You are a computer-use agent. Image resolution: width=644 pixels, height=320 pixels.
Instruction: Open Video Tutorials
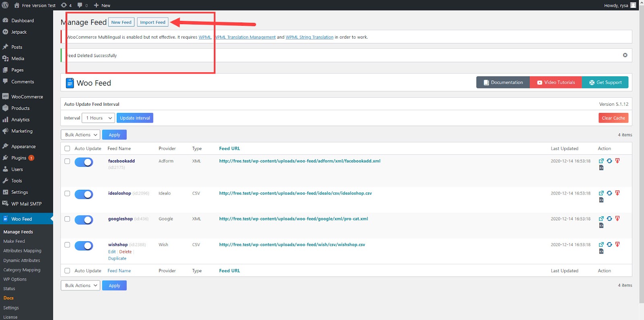tap(556, 82)
